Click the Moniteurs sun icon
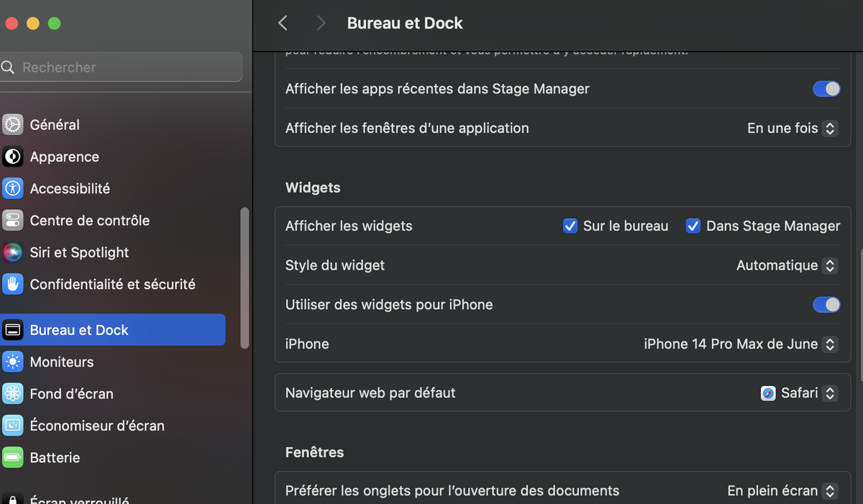 [13, 362]
